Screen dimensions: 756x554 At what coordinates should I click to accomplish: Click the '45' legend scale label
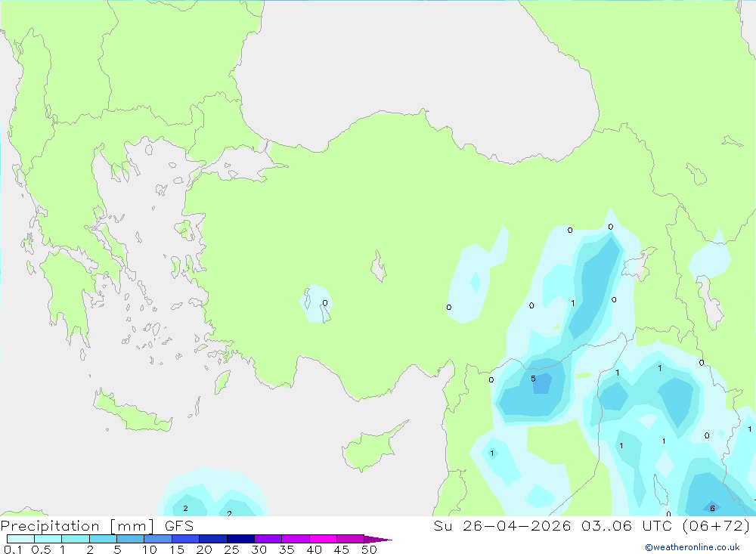pyautogui.click(x=342, y=549)
